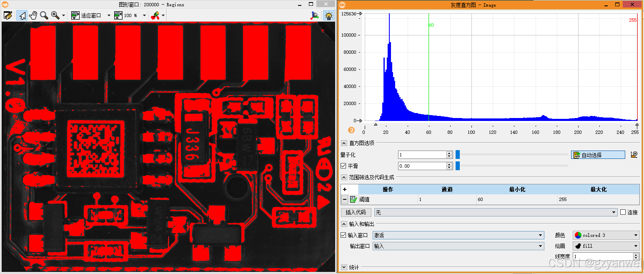
Task: Click the 量子化 slider handle
Action: pos(457,155)
